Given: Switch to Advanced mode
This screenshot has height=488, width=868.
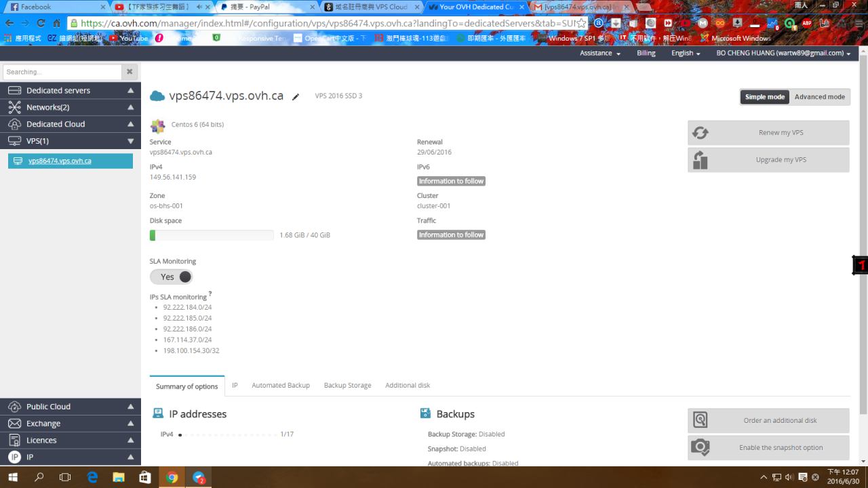Looking at the screenshot, I should point(819,97).
